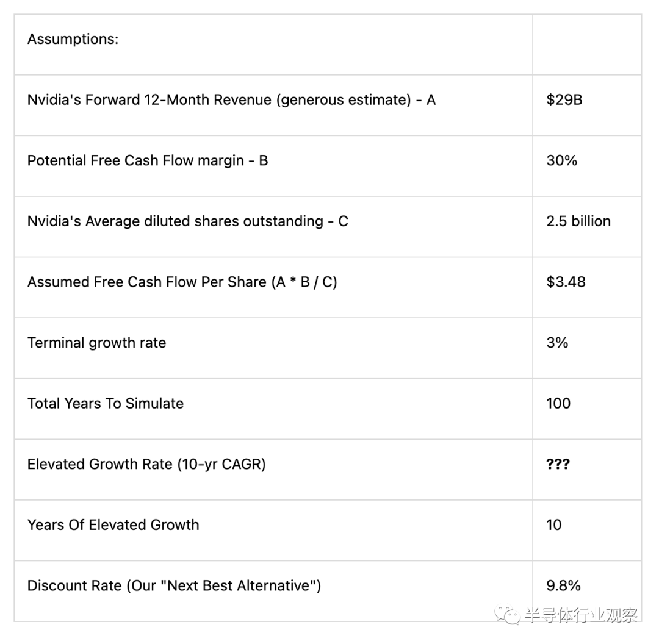
Task: Select the 3% terminal growth value
Action: 558,343
